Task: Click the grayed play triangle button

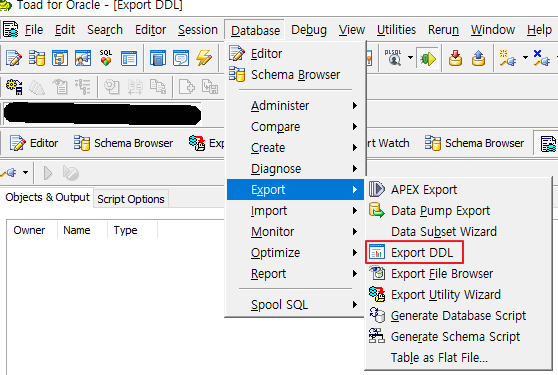Action: pos(48,173)
